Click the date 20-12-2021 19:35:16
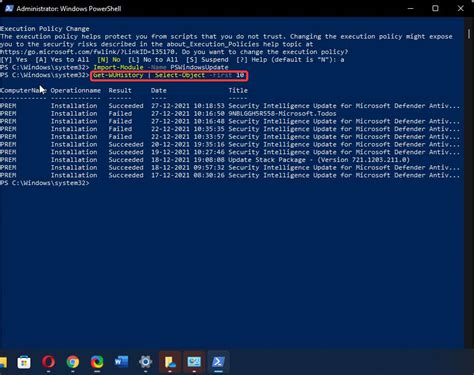 pyautogui.click(x=188, y=144)
